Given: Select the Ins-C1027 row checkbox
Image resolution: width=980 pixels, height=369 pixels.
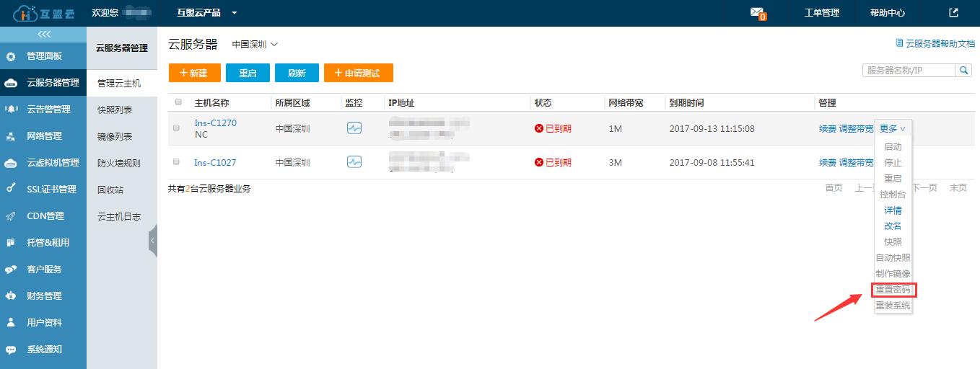Looking at the screenshot, I should pyautogui.click(x=177, y=162).
